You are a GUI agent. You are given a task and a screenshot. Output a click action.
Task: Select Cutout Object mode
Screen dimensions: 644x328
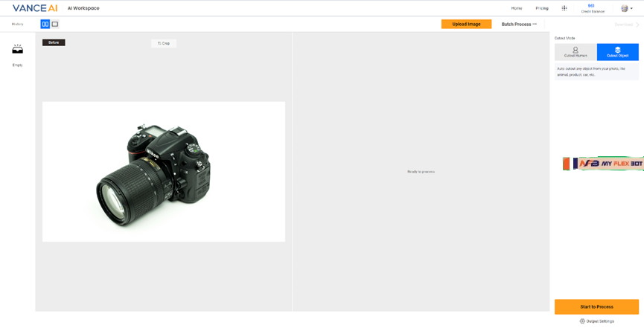click(x=617, y=52)
